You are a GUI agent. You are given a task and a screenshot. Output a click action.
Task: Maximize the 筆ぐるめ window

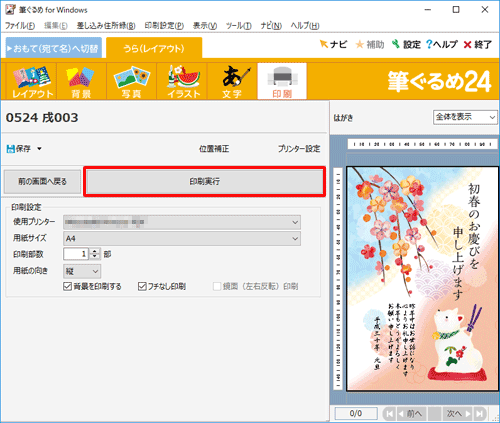(456, 10)
